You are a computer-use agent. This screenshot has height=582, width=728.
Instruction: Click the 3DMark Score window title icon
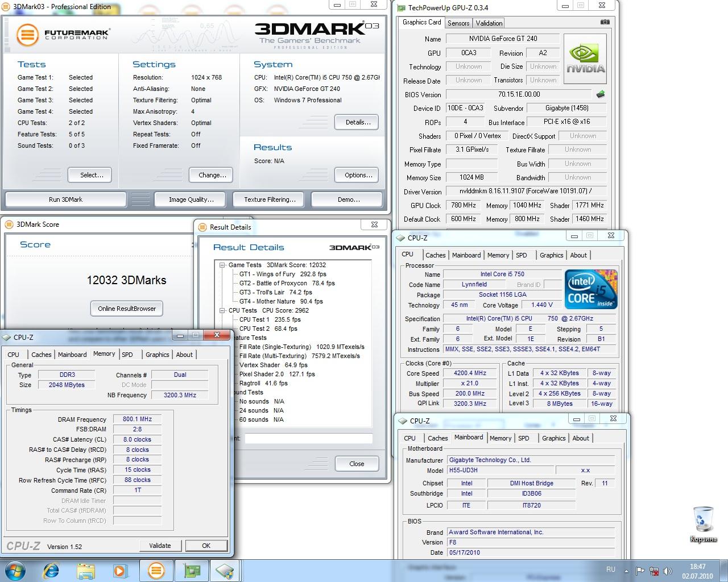(x=9, y=225)
